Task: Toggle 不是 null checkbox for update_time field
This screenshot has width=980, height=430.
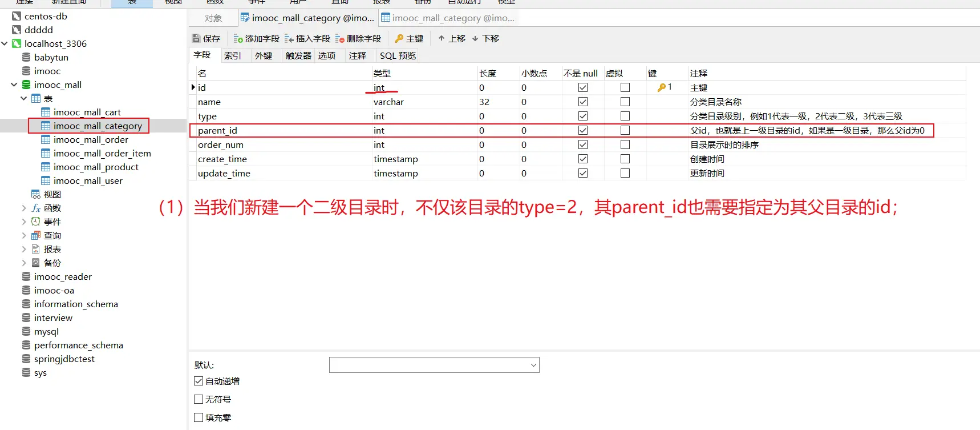Action: pyautogui.click(x=583, y=173)
